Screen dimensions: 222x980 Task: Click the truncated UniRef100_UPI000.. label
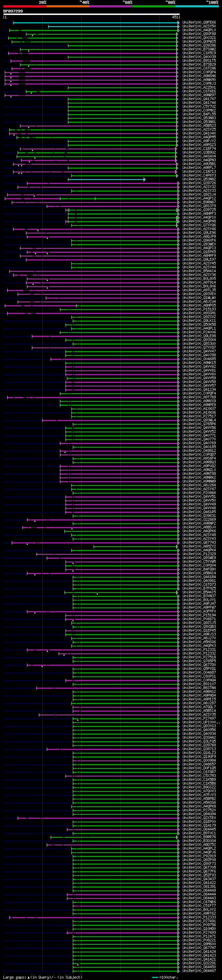click(201, 722)
